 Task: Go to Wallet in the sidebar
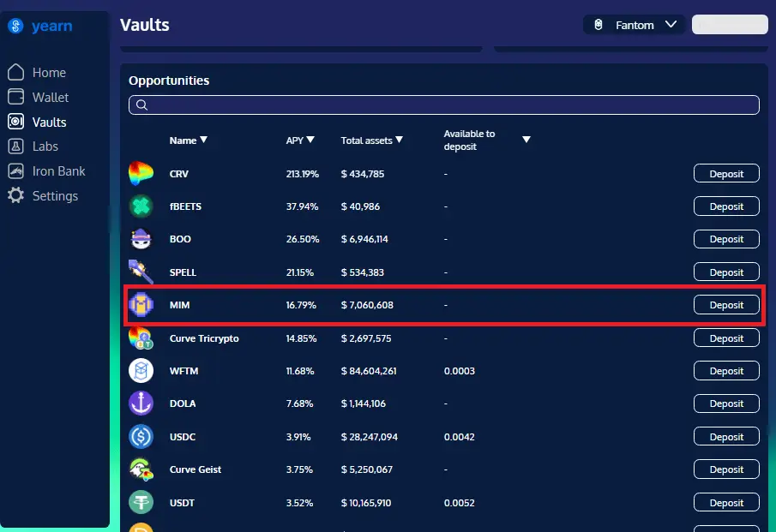coord(50,98)
